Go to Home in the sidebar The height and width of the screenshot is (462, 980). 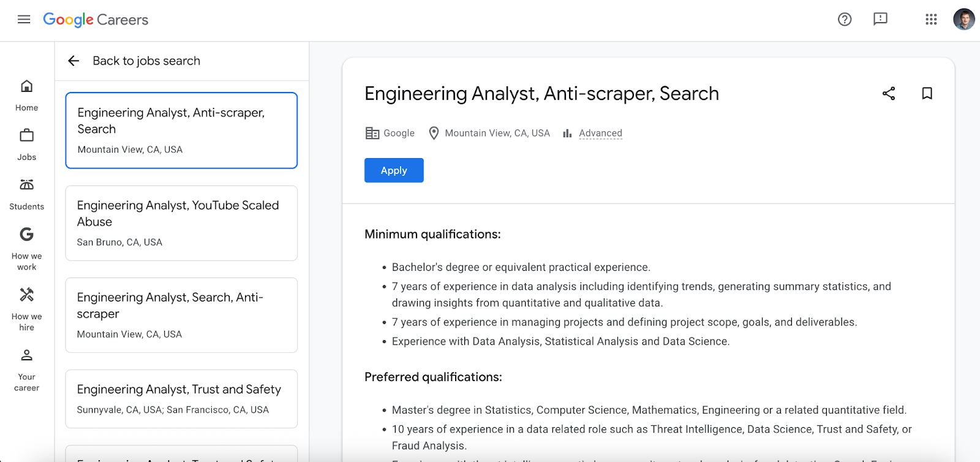click(26, 95)
